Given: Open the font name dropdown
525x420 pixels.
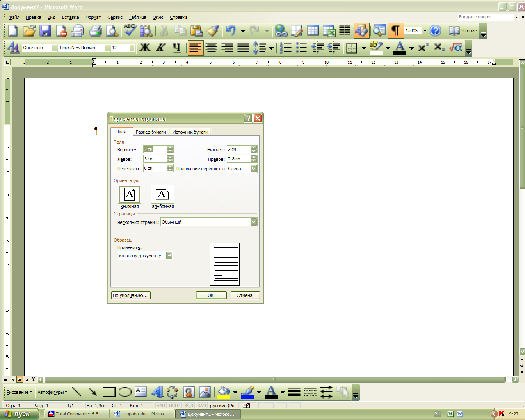Looking at the screenshot, I should pyautogui.click(x=107, y=48).
